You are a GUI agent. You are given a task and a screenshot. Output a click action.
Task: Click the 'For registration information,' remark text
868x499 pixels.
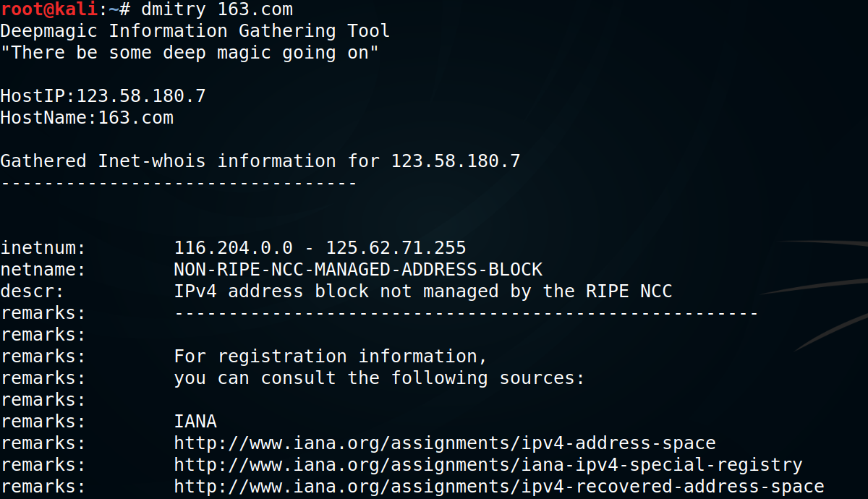(x=331, y=357)
